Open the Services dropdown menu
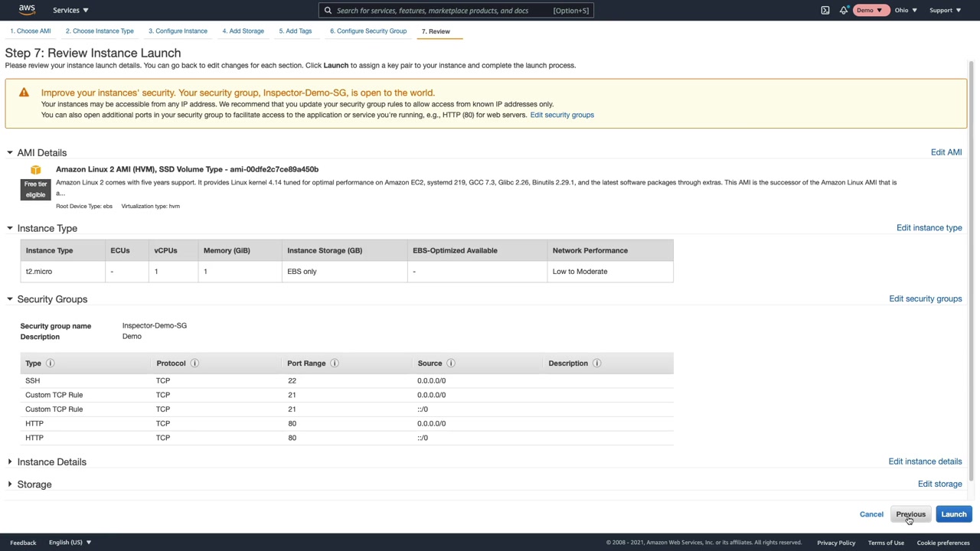The height and width of the screenshot is (551, 980). pos(70,10)
